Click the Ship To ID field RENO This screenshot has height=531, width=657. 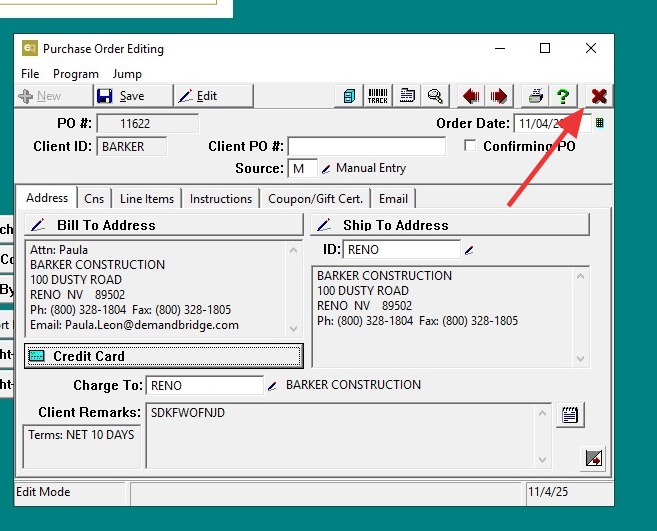401,250
